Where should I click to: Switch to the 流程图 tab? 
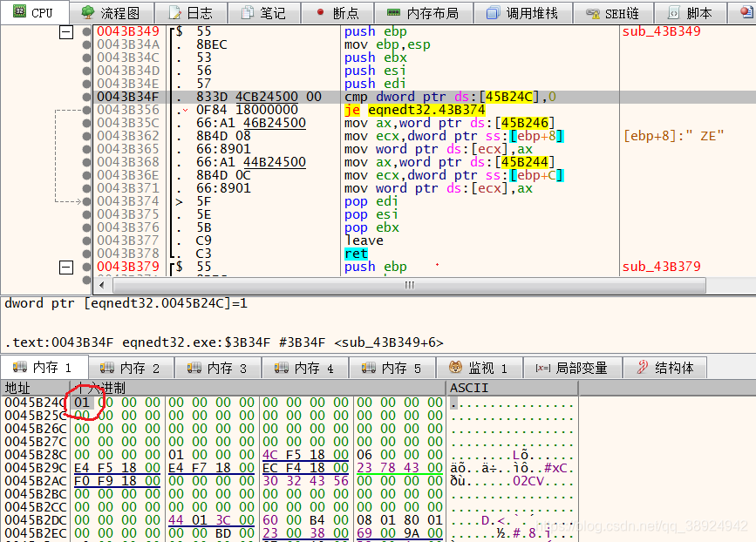[x=112, y=13]
